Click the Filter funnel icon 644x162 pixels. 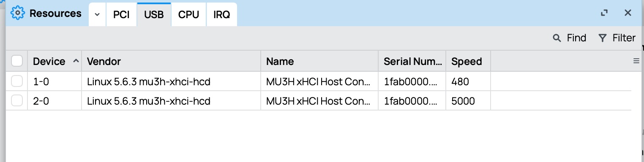point(603,38)
